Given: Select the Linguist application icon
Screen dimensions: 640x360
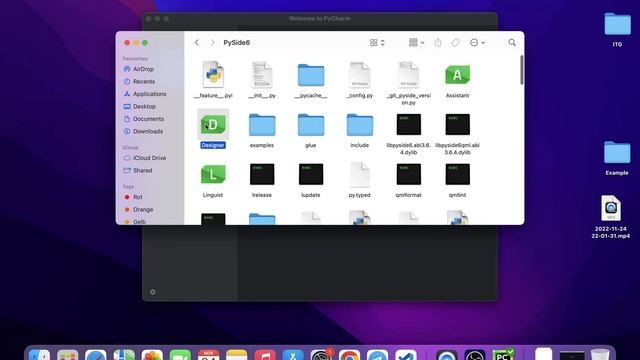Looking at the screenshot, I should tap(213, 174).
